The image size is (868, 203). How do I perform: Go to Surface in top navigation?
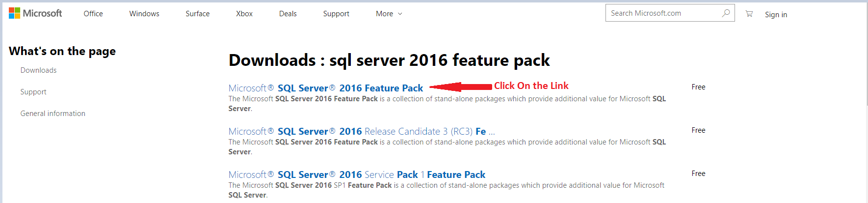coord(198,14)
